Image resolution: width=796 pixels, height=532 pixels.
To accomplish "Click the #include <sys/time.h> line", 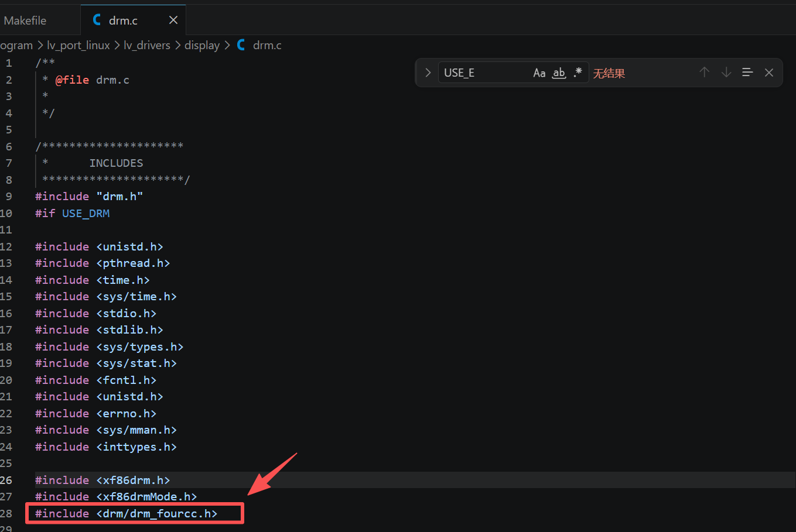I will 106,297.
